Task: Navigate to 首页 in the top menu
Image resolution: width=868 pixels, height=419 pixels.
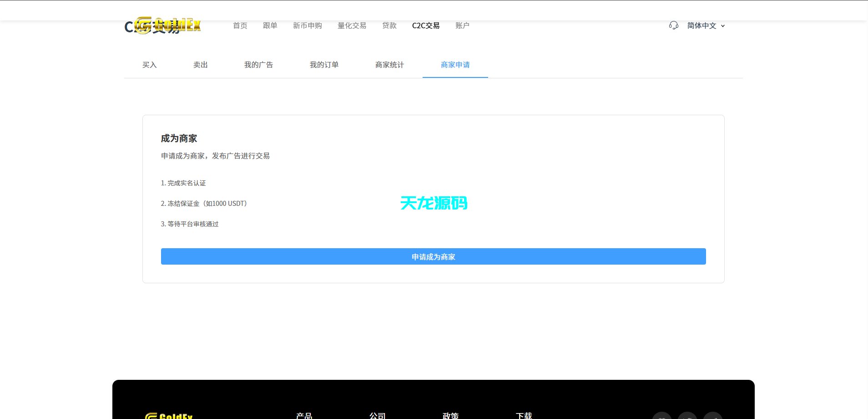Action: [240, 26]
